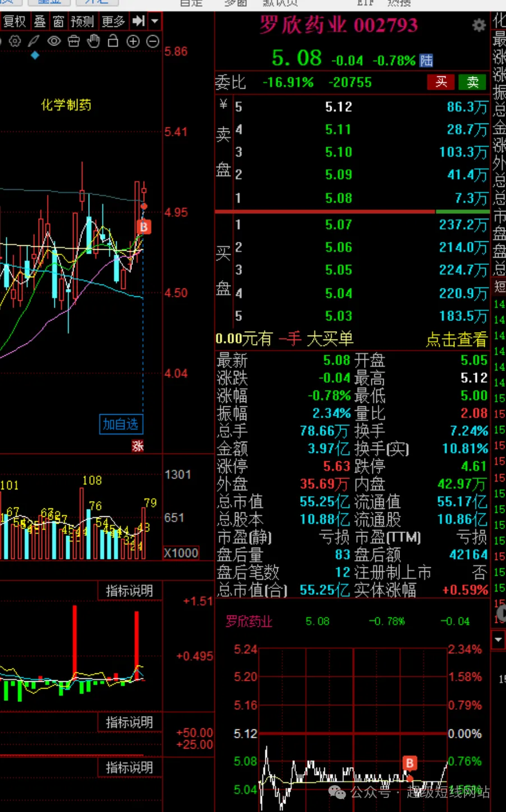
Task: Select the hand pan tool
Action: click(x=93, y=41)
